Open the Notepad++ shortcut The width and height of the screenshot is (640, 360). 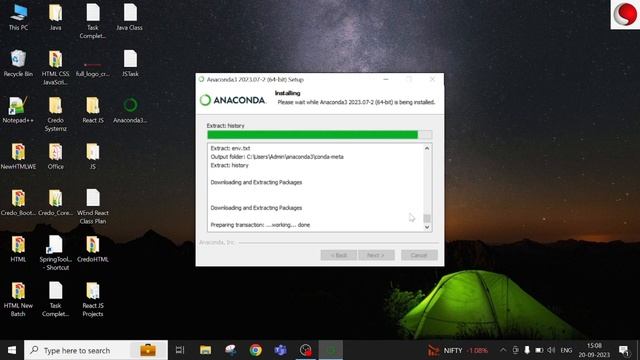[18, 110]
